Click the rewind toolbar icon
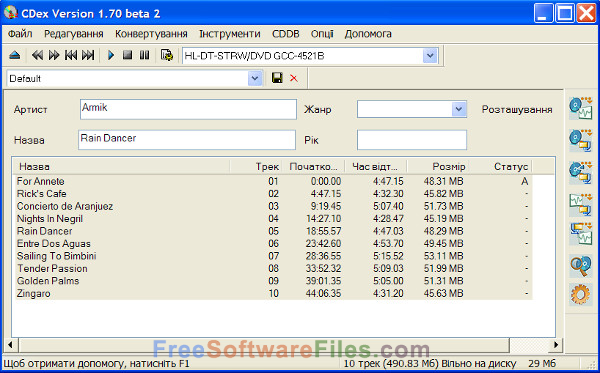Viewport: 600px width, 373px height. coord(37,55)
